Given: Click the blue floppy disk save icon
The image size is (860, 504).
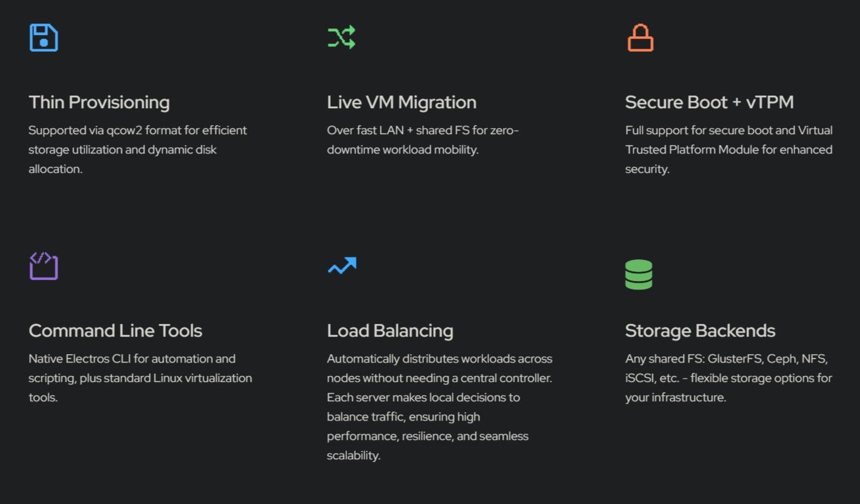Looking at the screenshot, I should pyautogui.click(x=44, y=37).
